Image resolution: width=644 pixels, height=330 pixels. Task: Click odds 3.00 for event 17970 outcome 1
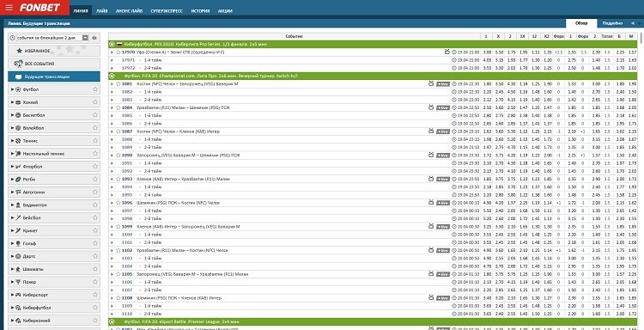pyautogui.click(x=487, y=52)
